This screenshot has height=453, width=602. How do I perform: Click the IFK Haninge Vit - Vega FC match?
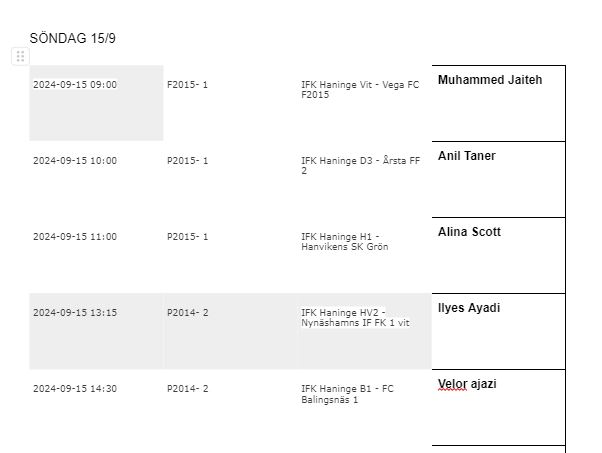(x=360, y=90)
